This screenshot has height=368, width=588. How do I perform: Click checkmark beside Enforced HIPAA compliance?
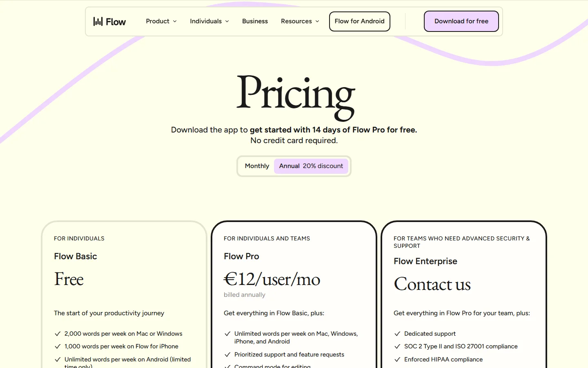coord(397,359)
